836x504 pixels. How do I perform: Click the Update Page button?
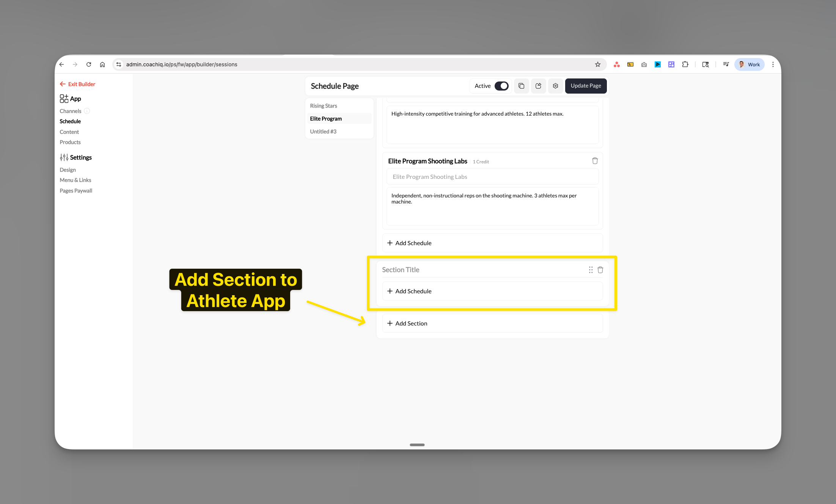click(x=586, y=86)
